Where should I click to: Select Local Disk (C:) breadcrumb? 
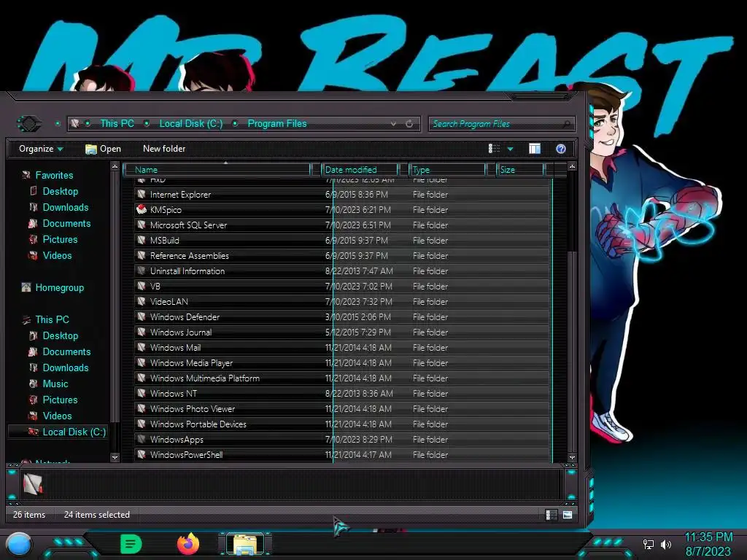[x=190, y=123]
